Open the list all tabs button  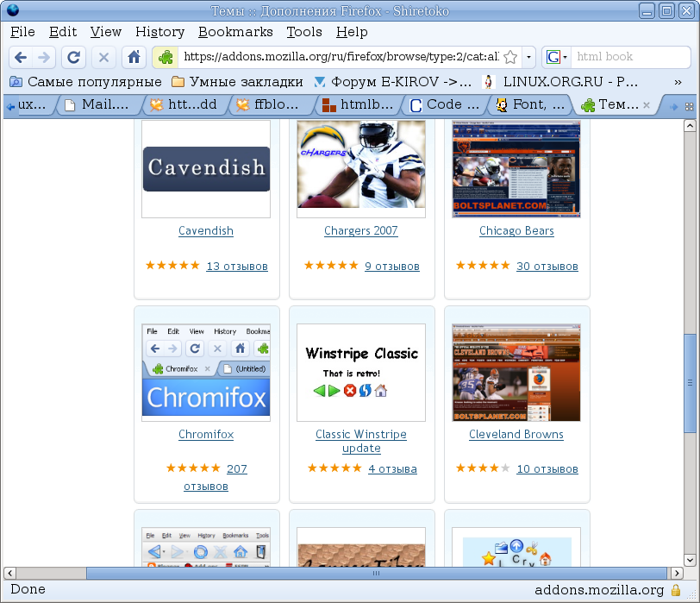click(690, 106)
